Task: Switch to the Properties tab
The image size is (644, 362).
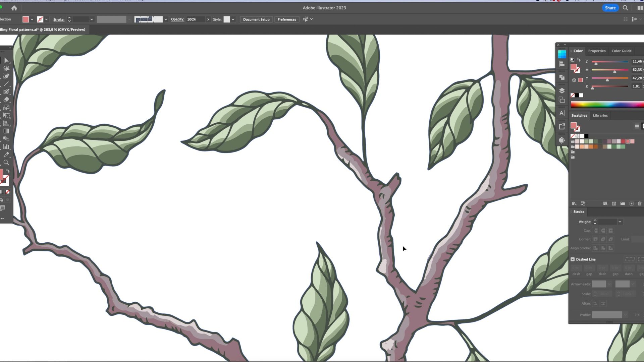Action: coord(597,51)
